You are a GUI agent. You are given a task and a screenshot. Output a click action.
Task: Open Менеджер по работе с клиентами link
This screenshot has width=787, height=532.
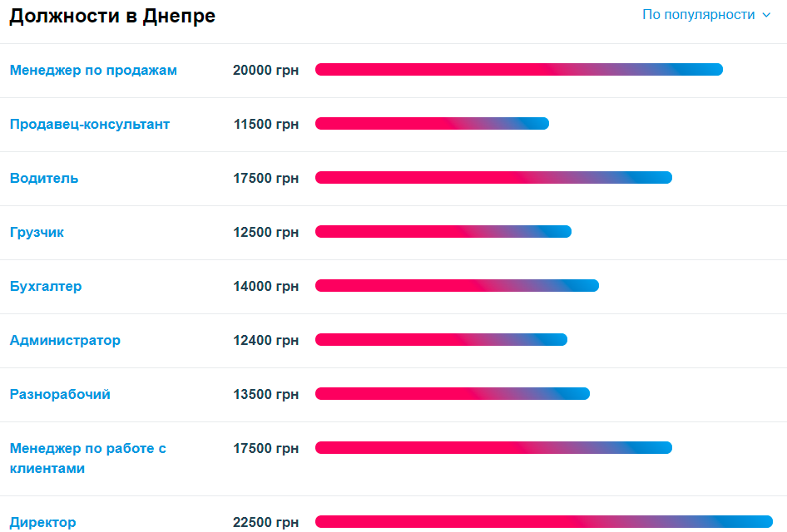(88, 458)
